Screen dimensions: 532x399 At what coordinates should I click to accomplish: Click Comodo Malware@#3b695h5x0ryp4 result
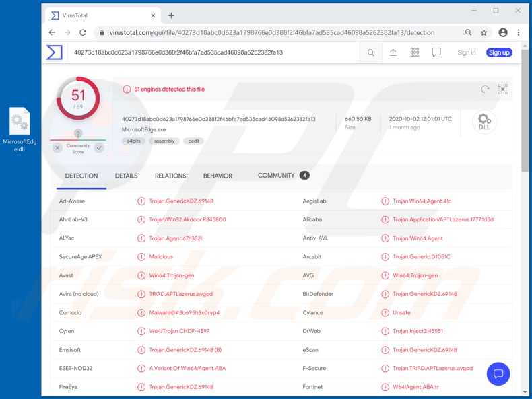(x=185, y=313)
